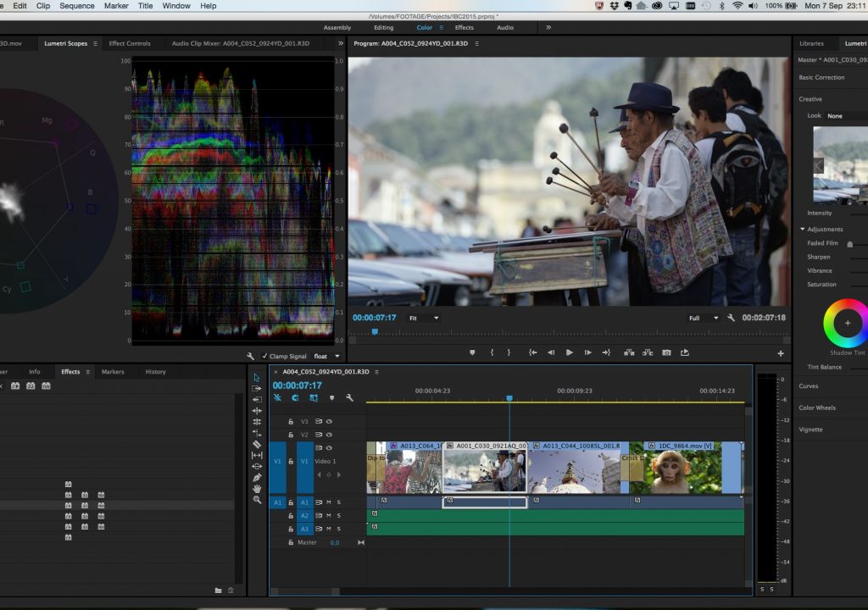Hide Video 1 track output eye
Viewport: 868px width, 610px height.
329,448
